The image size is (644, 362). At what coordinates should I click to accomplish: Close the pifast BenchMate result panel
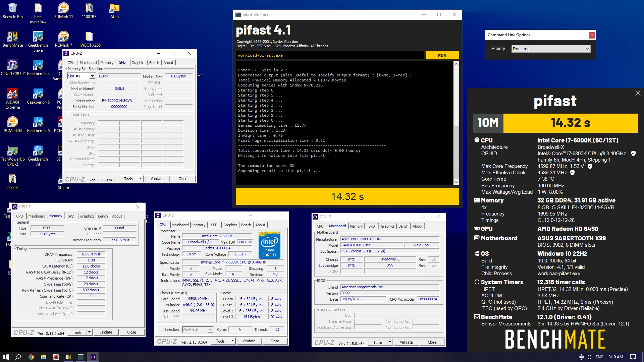(x=638, y=93)
